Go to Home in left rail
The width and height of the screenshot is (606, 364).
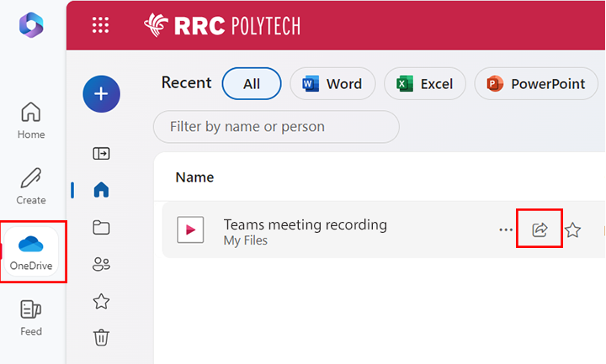31,121
